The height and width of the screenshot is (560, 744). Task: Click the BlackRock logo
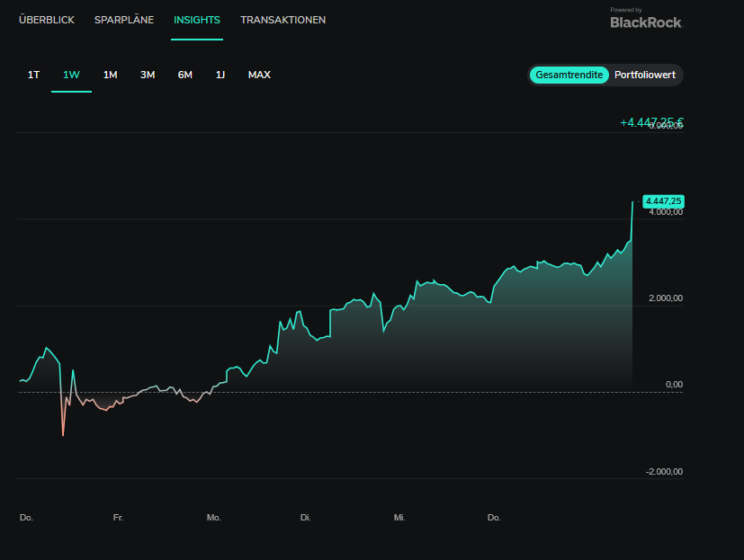coord(646,22)
